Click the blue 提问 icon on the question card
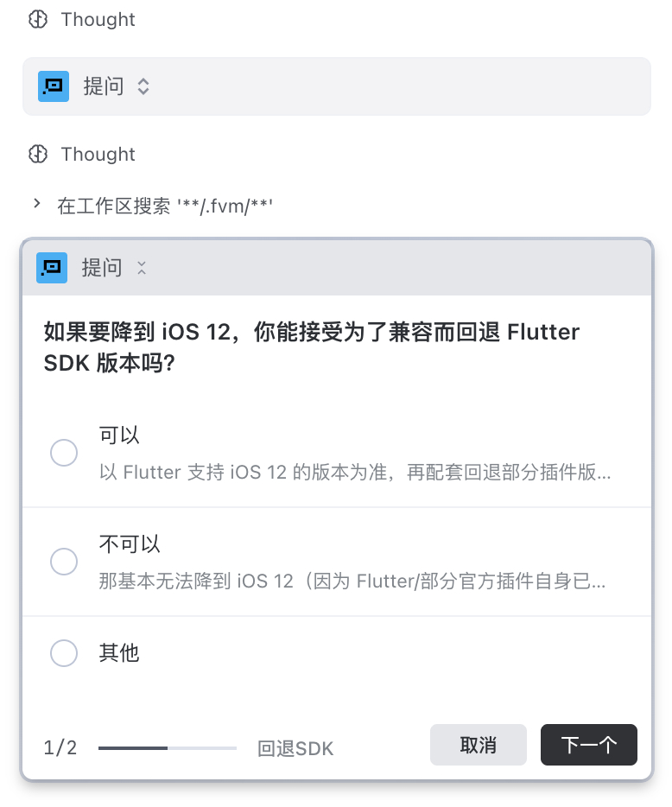The height and width of the screenshot is (807, 672). click(x=51, y=268)
